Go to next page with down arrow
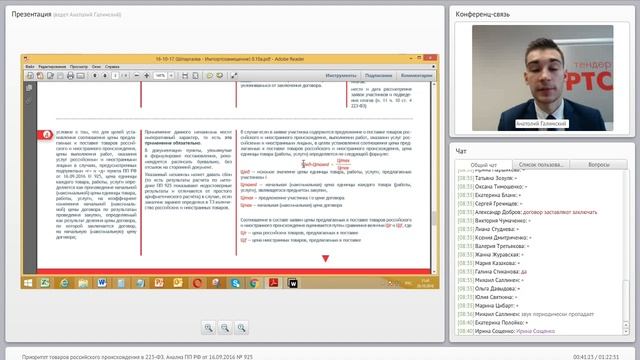640x360 pixels. (105, 76)
